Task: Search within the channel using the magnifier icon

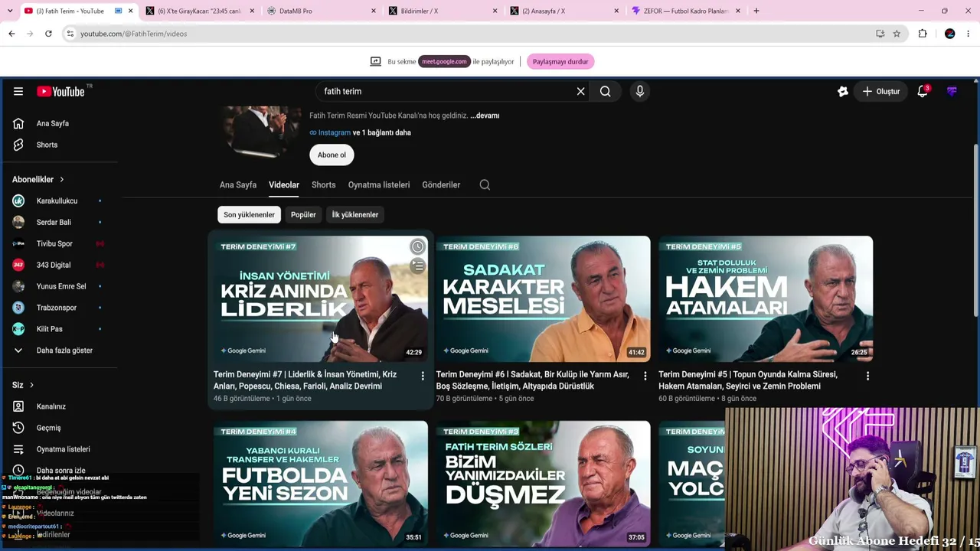Action: 485,184
